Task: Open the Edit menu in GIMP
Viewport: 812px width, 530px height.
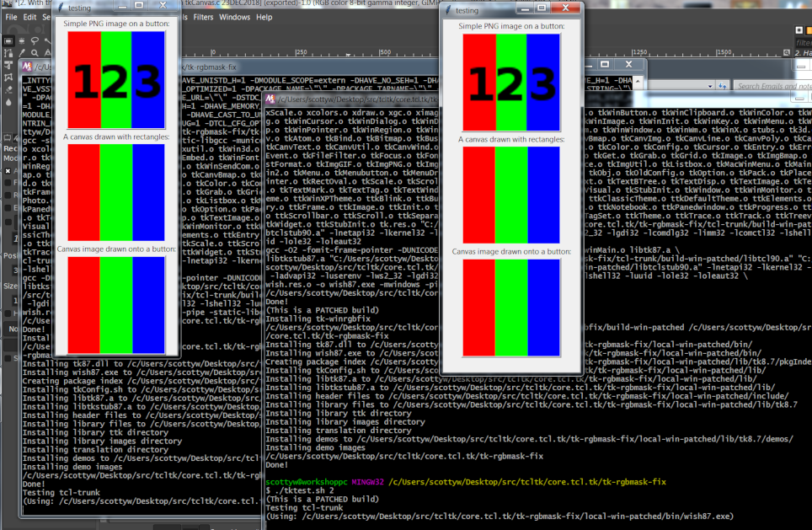Action: (29, 17)
